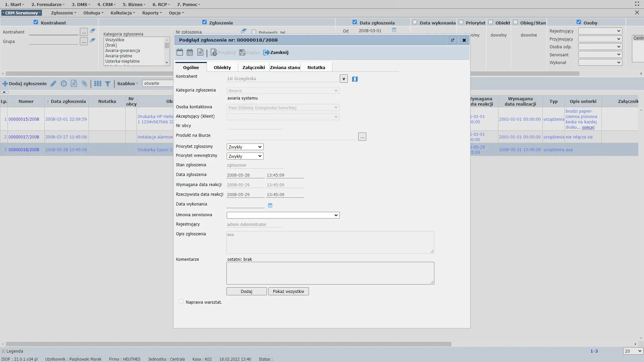644x362 pixels.
Task: Open the zgłoszenie link 00000015/2008
Action: click(24, 119)
